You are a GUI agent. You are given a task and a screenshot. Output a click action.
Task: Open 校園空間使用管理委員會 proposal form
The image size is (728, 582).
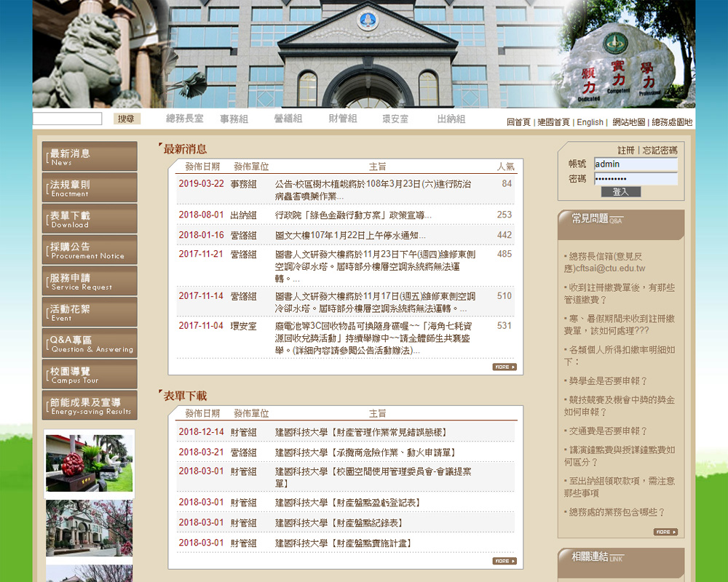click(373, 477)
